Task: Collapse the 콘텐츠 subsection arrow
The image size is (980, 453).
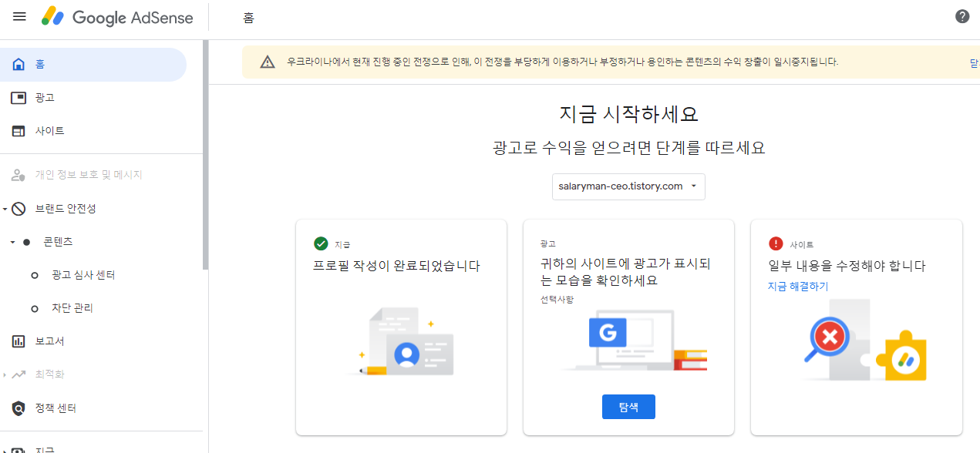Action: click(x=12, y=242)
